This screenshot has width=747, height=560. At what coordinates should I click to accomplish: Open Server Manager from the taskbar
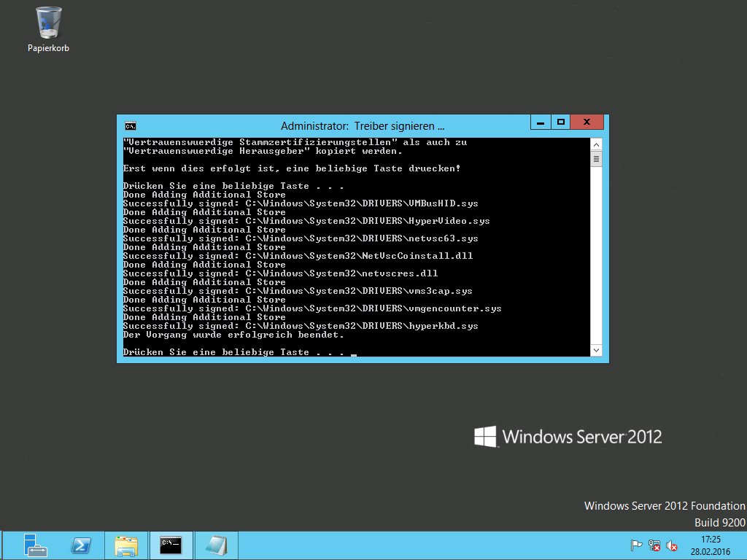pyautogui.click(x=34, y=545)
